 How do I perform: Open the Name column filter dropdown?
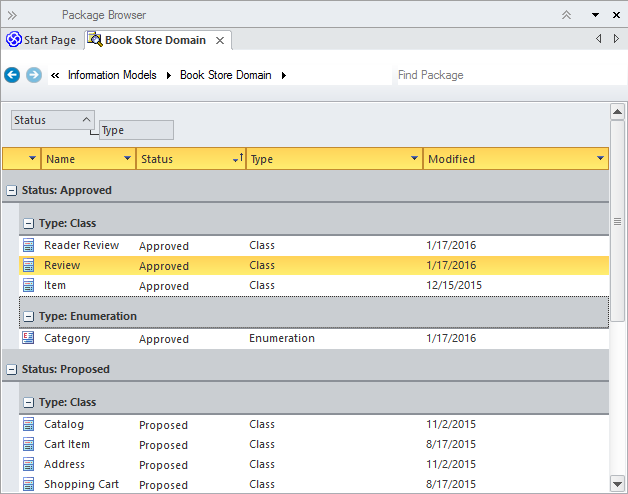(x=127, y=159)
